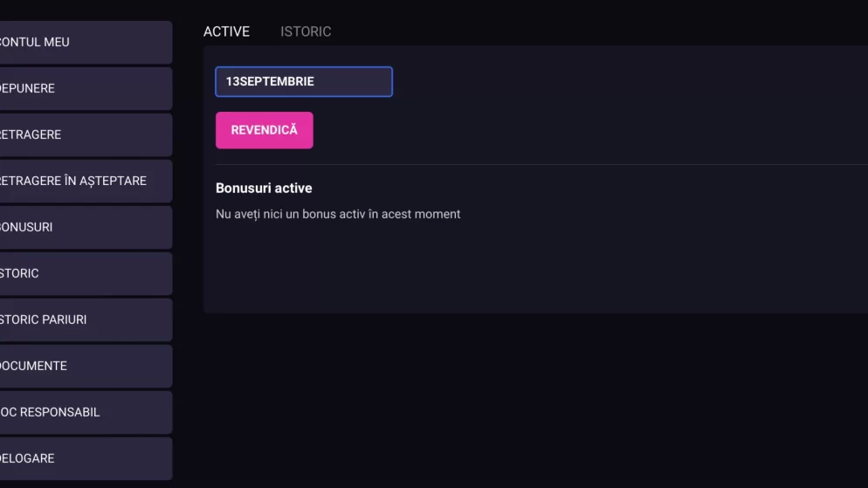Screen dimensions: 868x488
Task: Open the Retragere sidebar item
Action: click(x=86, y=135)
